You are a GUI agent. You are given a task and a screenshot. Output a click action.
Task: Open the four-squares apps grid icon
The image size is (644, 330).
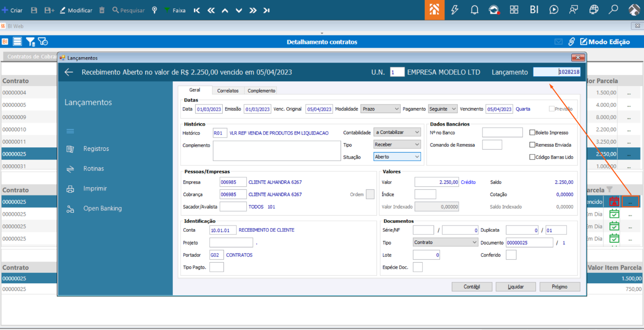click(x=514, y=10)
